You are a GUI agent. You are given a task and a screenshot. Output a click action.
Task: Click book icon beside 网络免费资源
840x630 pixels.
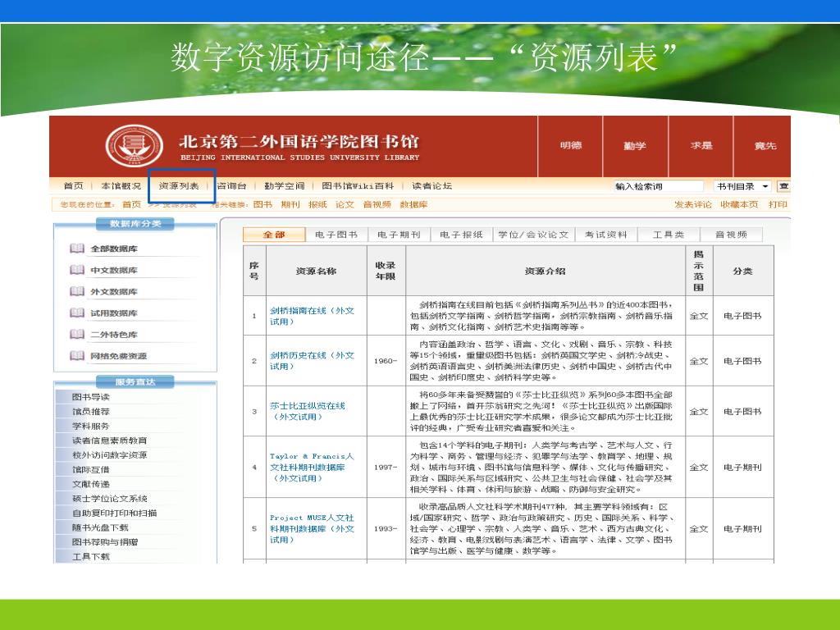click(77, 356)
